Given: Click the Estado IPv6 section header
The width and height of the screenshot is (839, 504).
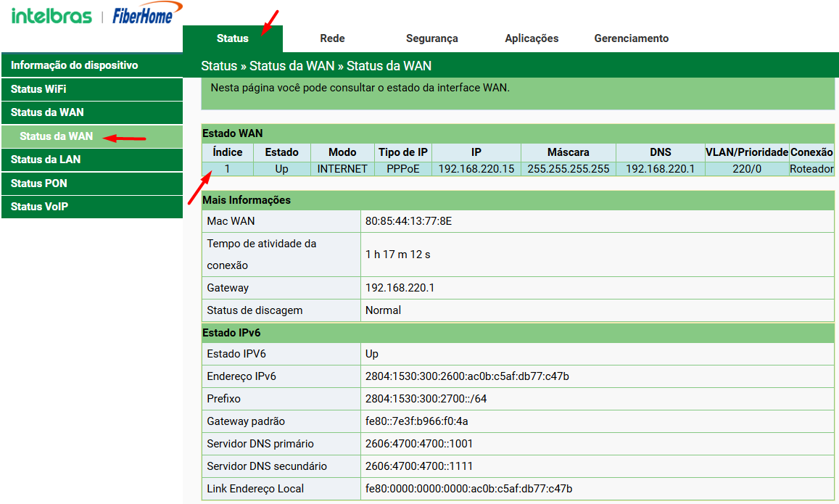Looking at the screenshot, I should click(518, 333).
